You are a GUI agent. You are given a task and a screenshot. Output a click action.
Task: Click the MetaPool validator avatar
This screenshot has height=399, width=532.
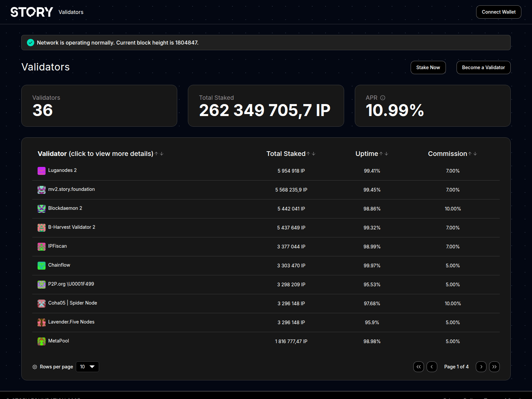[42, 341]
